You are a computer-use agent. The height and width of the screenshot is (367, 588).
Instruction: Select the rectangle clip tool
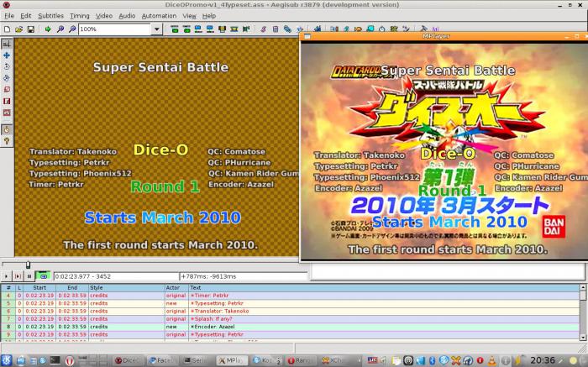7,102
